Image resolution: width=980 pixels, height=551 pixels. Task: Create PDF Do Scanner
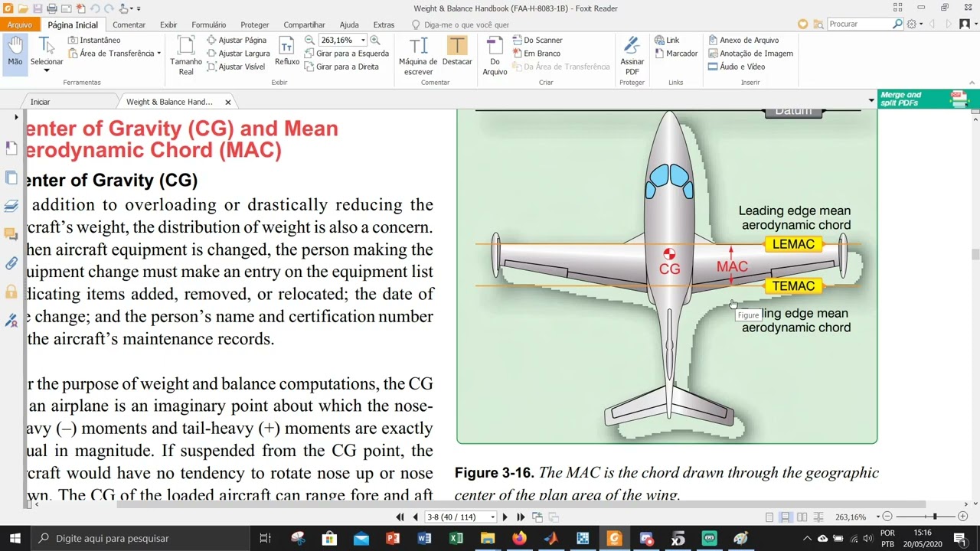coord(537,40)
